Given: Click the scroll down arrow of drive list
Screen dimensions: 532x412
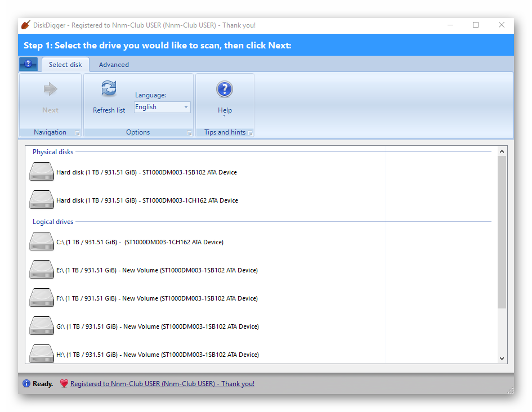Looking at the screenshot, I should click(x=502, y=359).
